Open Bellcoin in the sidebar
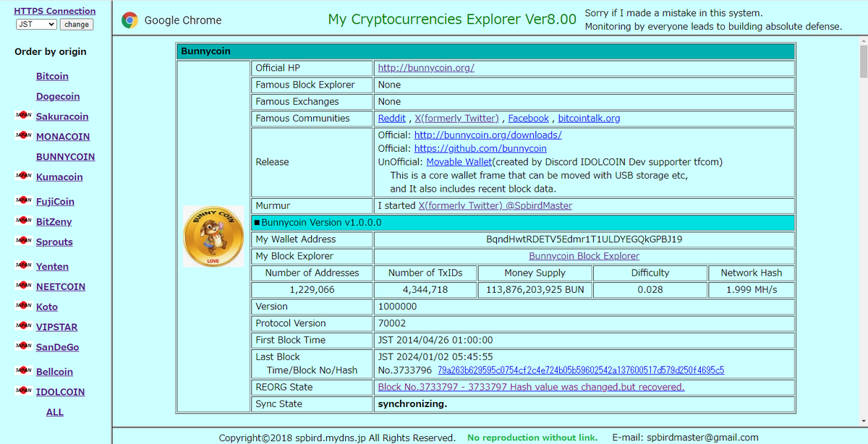The height and width of the screenshot is (444, 868). (54, 372)
